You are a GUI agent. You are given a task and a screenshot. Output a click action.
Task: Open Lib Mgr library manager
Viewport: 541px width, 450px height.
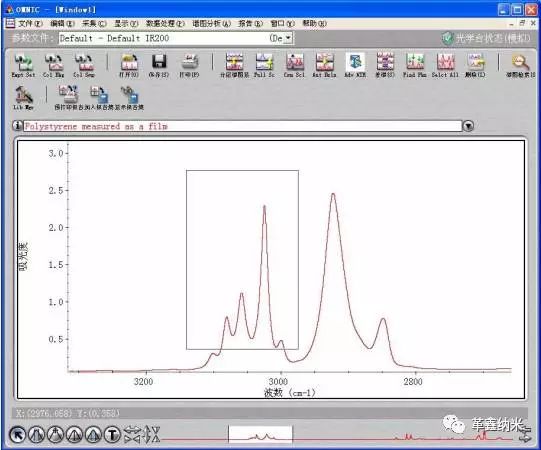click(23, 98)
